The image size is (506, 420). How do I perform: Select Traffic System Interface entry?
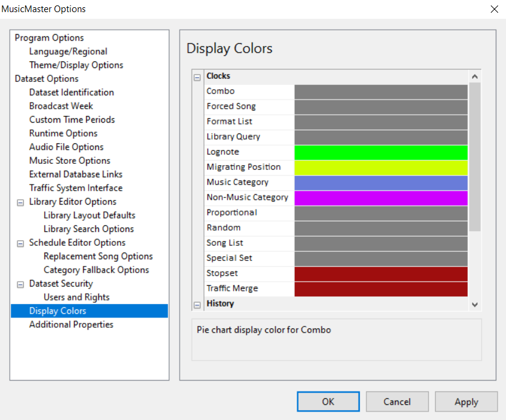coord(76,188)
